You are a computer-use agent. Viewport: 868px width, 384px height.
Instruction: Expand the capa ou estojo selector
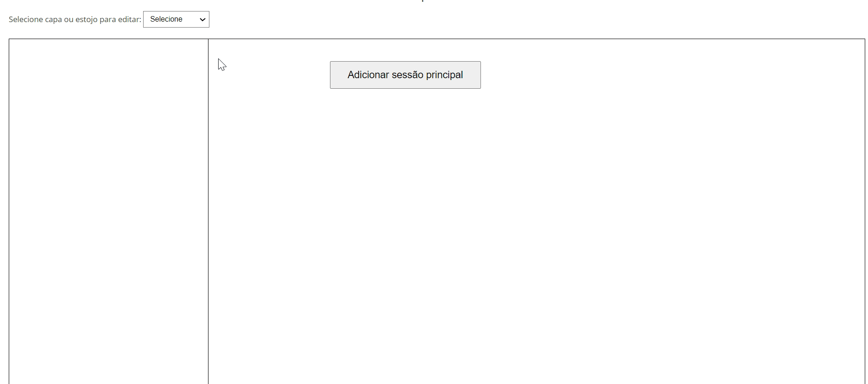(176, 19)
